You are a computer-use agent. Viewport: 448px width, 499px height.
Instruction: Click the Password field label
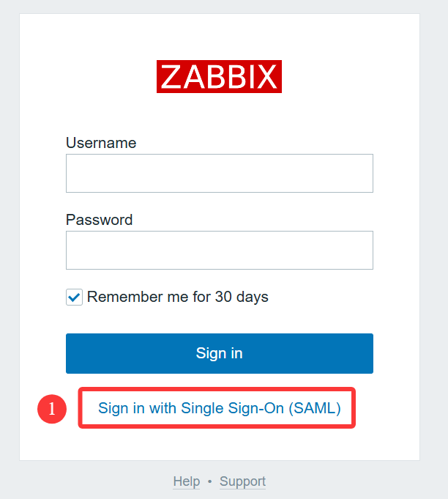(x=99, y=220)
